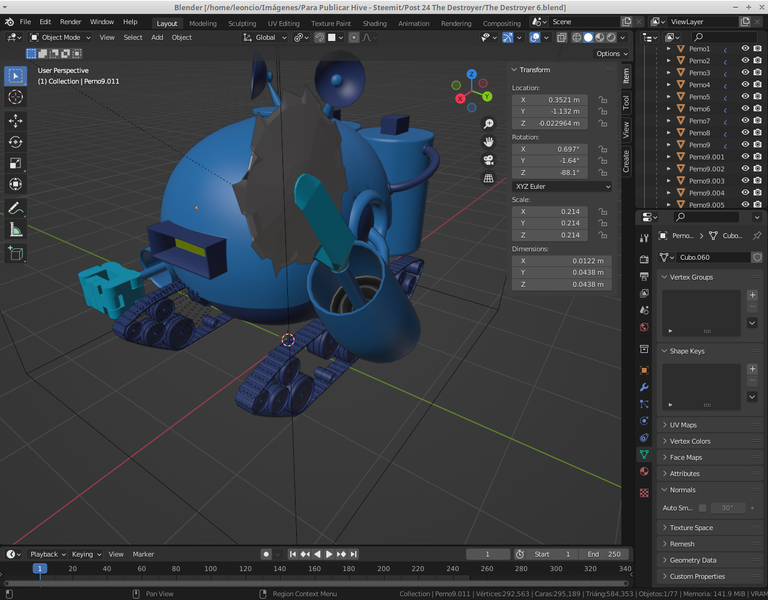Image resolution: width=768 pixels, height=600 pixels.
Task: Click the End frame 250 field
Action: 604,554
